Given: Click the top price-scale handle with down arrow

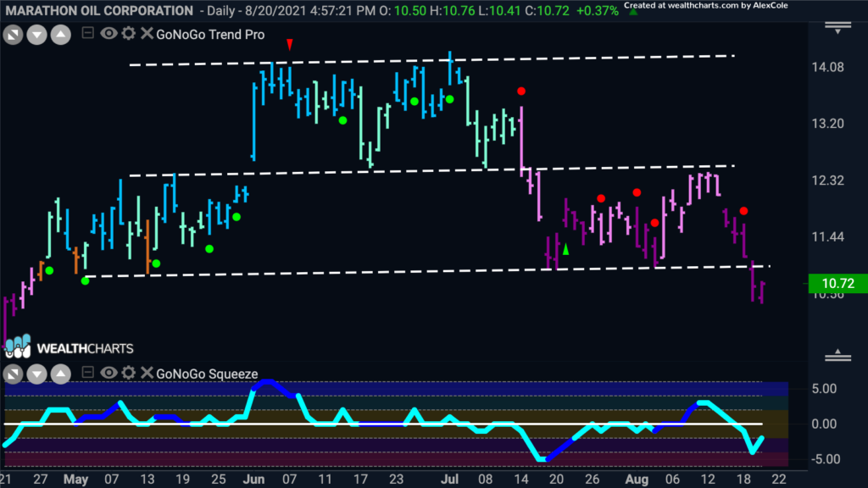Looking at the screenshot, I should 838,28.
